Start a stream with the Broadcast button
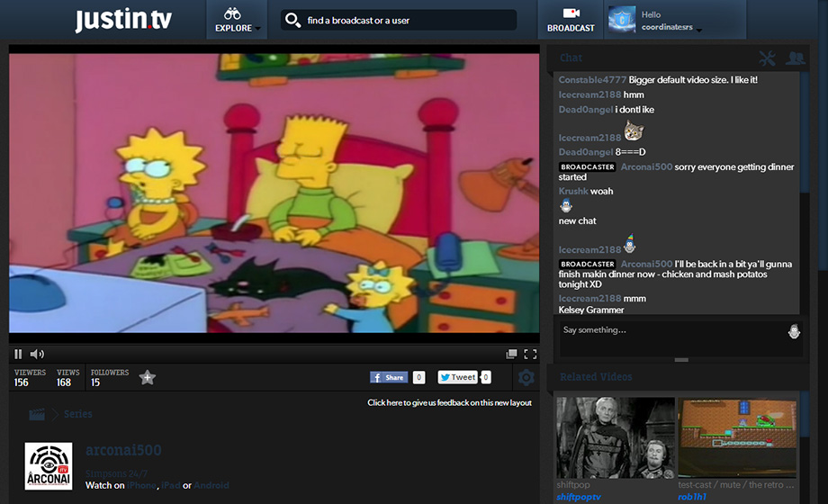Viewport: 828px width, 504px height. [571, 20]
